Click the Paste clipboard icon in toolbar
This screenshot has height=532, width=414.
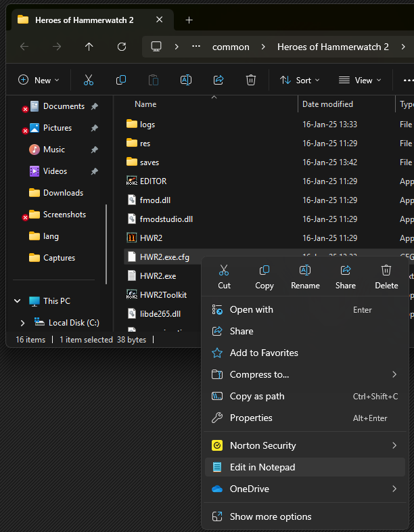(x=154, y=80)
